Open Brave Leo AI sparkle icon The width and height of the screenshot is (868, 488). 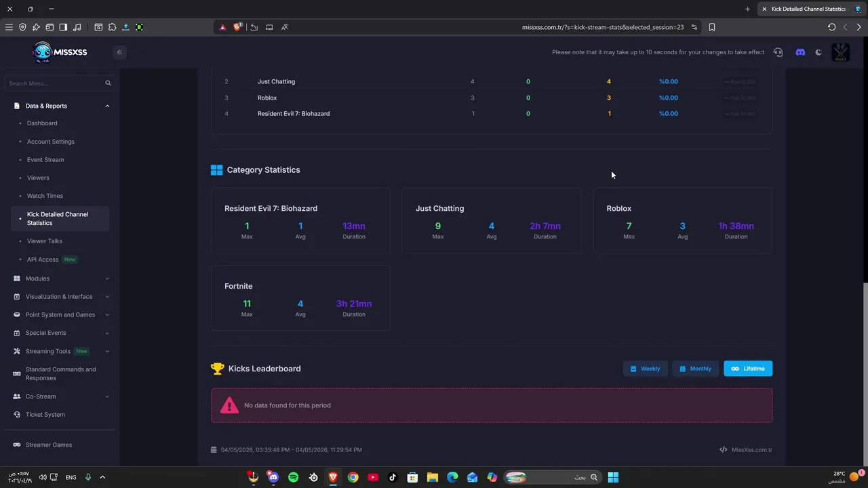tap(36, 27)
